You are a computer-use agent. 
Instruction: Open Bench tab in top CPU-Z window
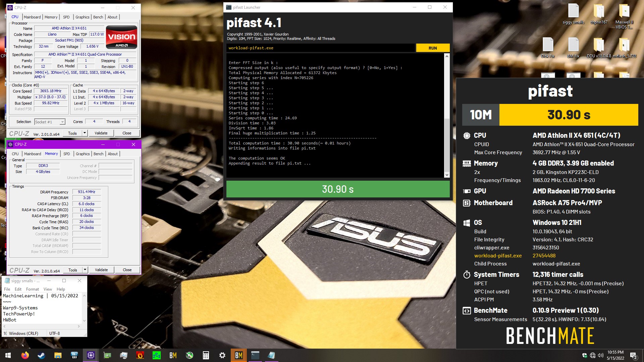coord(98,17)
